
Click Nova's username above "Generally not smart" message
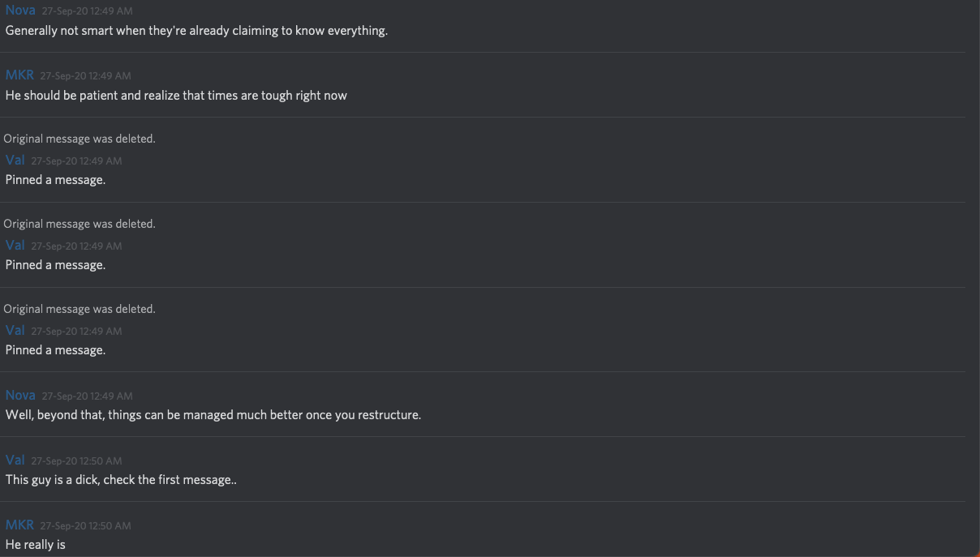point(20,11)
